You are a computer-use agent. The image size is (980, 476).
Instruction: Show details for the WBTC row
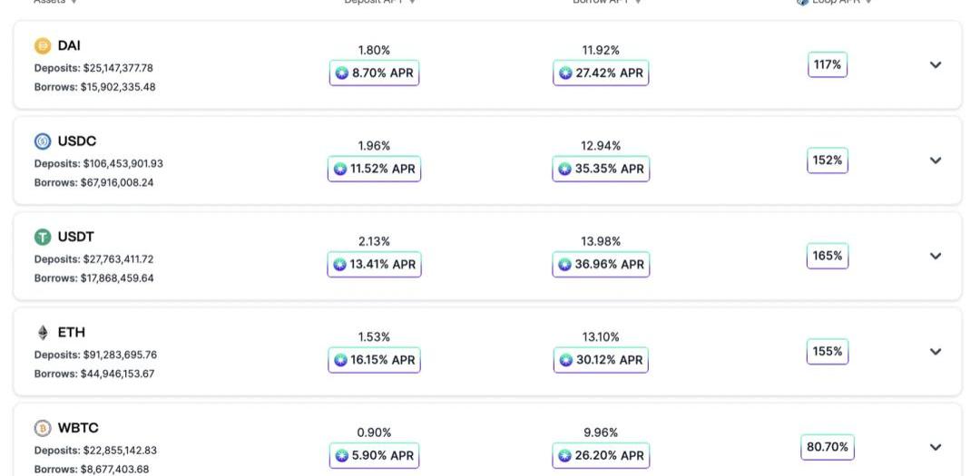(x=936, y=447)
